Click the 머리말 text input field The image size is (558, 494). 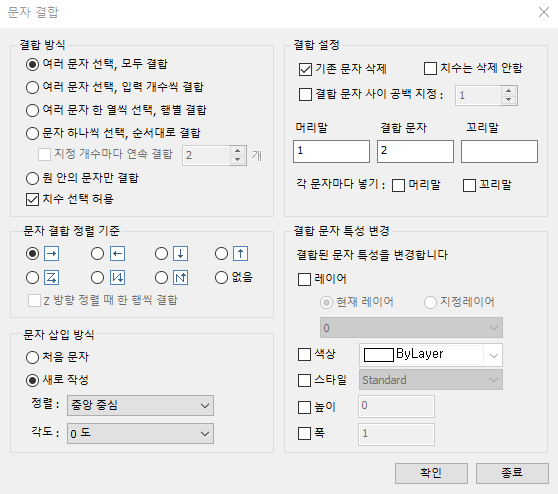331,151
